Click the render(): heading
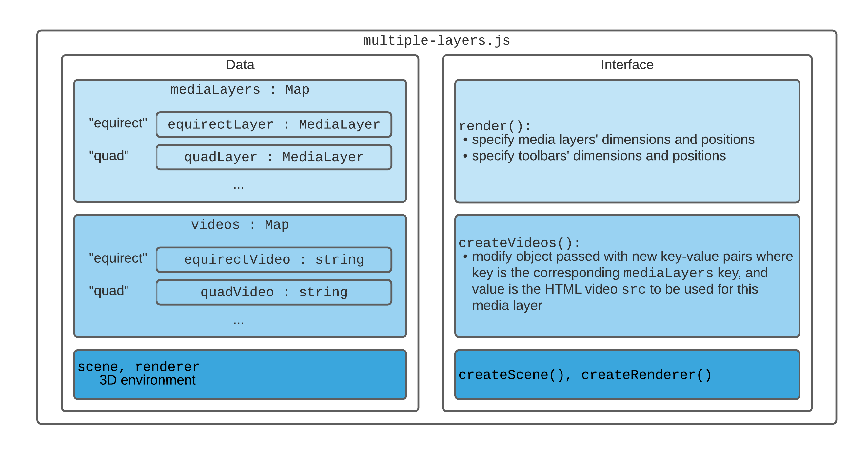868x457 pixels. 495,126
